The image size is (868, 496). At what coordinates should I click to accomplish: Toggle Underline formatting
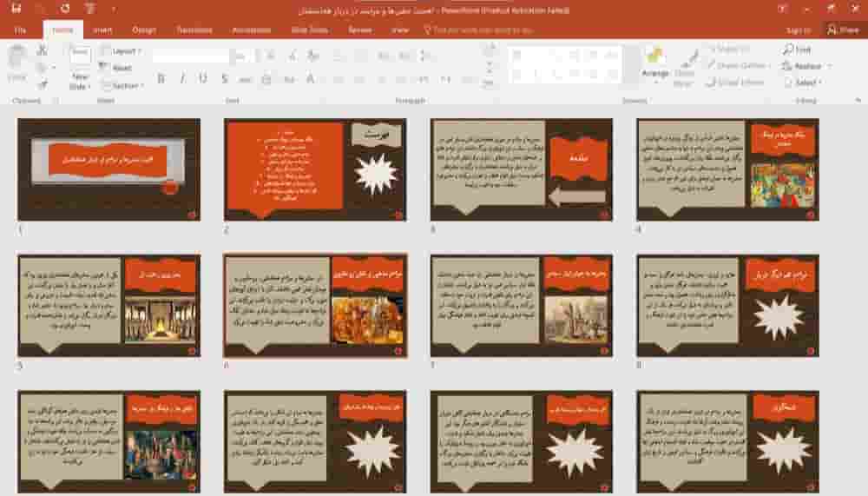pyautogui.click(x=203, y=79)
